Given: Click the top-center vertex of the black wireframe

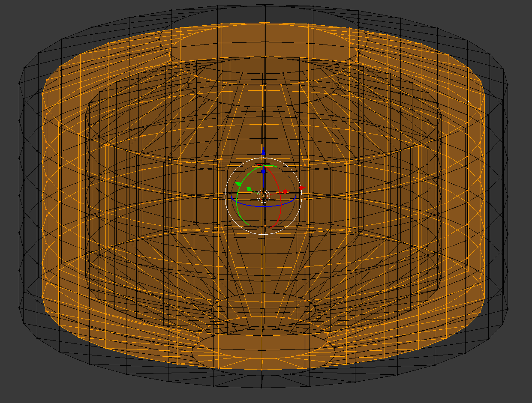Looking at the screenshot, I should 264,5.
